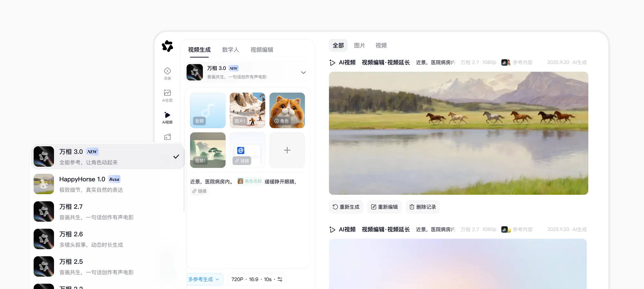Viewport: 644px width, 289px height.
Task: Select the 视频1 landscape thumbnail
Action: click(208, 150)
